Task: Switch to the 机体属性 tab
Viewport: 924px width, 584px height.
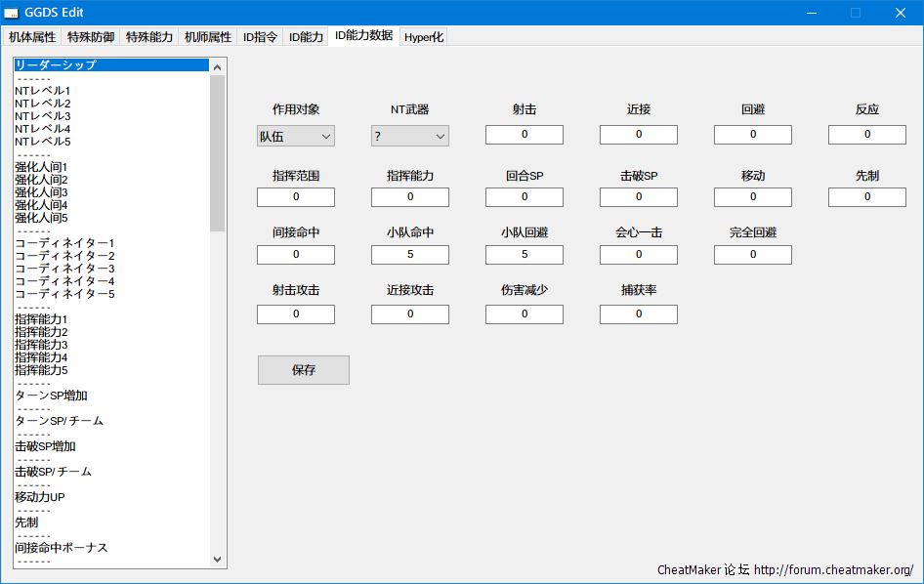Action: 32,37
